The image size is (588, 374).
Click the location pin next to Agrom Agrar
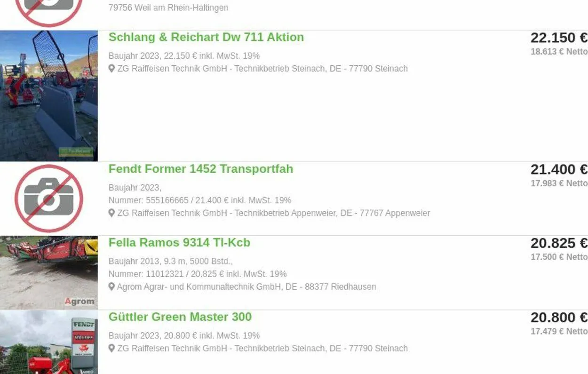pos(111,286)
